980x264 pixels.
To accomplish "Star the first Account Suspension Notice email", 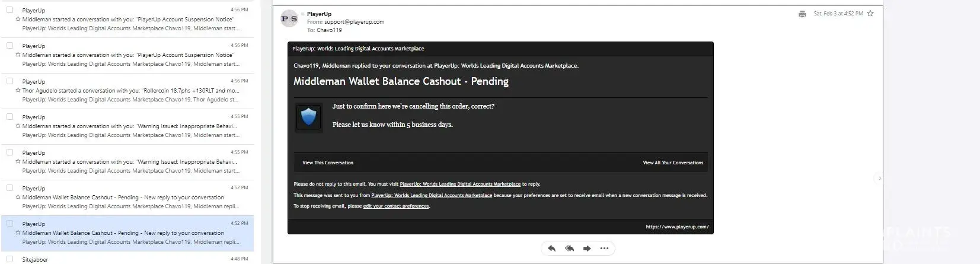I will [18, 19].
